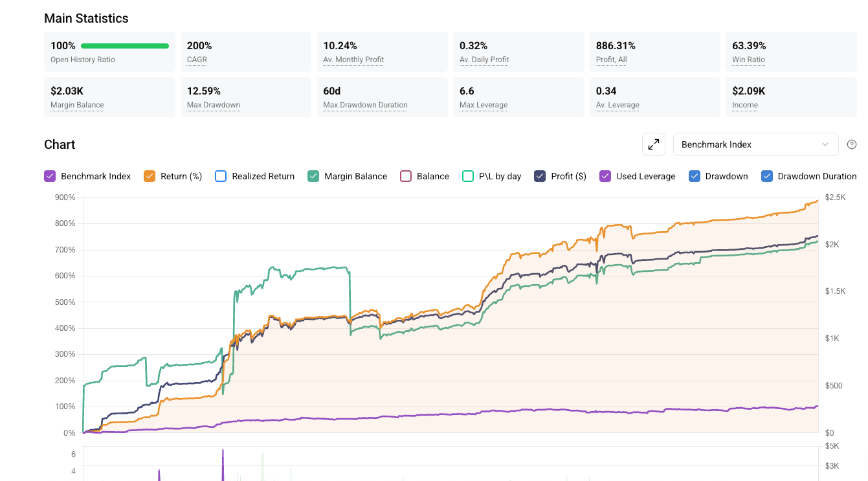Show the Balance series on chart
Screen dimensions: 868x481
406,176
